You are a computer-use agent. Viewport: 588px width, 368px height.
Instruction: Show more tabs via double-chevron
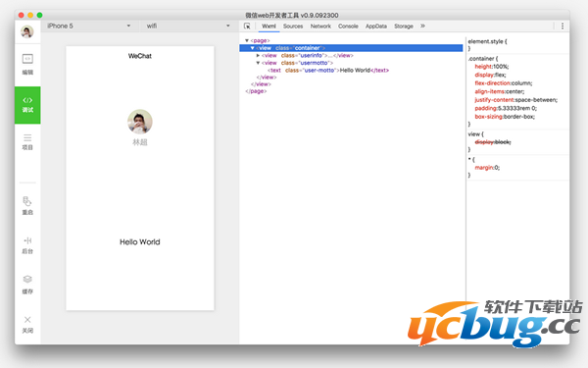point(422,26)
